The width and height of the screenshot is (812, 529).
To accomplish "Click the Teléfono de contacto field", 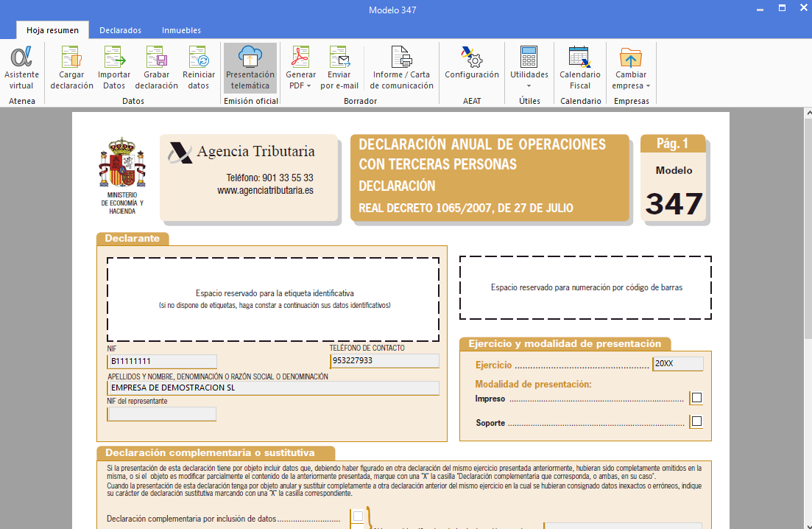I will click(x=384, y=360).
